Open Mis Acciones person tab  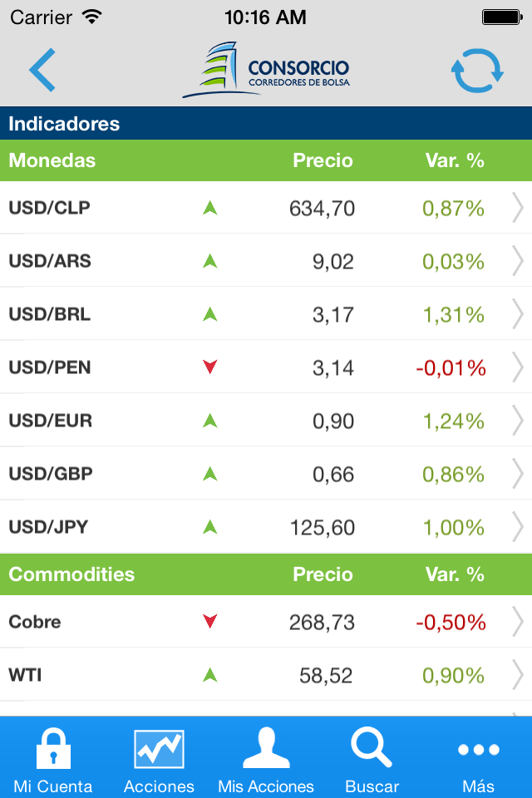pos(266,758)
